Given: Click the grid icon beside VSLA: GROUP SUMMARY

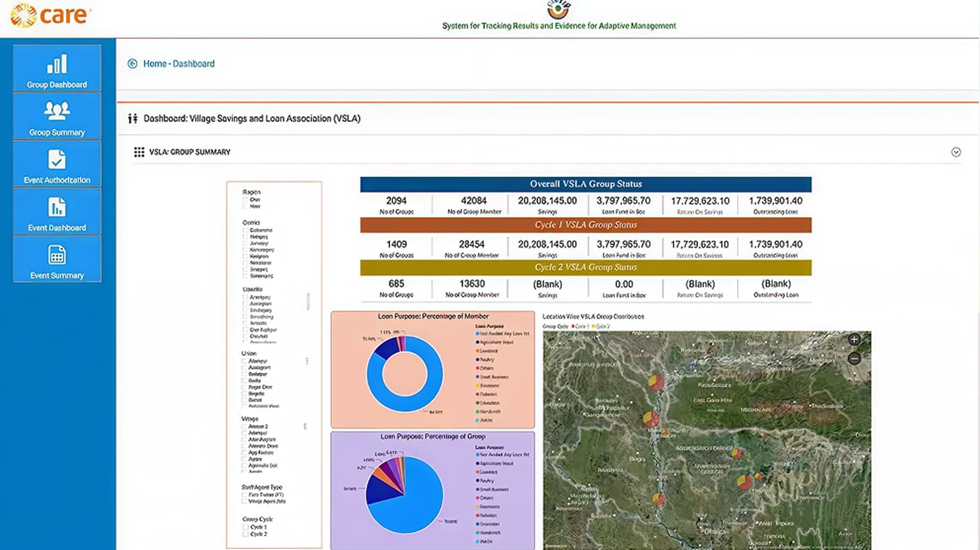Looking at the screenshot, I should (x=139, y=151).
